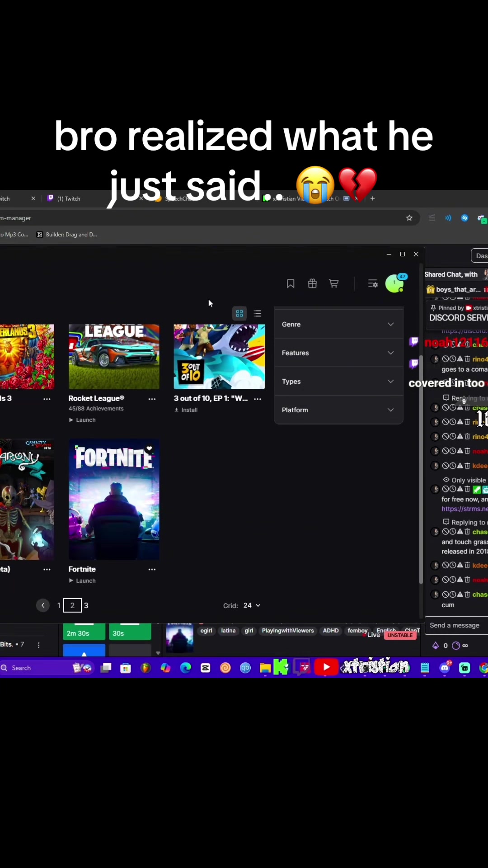Select the PlayingwithViewers stream tag
The image size is (488, 868).
pos(288,631)
